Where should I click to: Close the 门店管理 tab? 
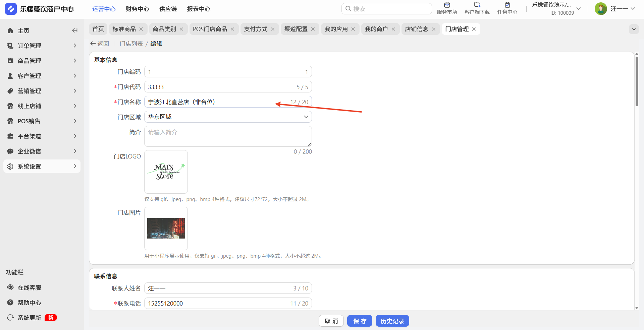click(x=474, y=29)
